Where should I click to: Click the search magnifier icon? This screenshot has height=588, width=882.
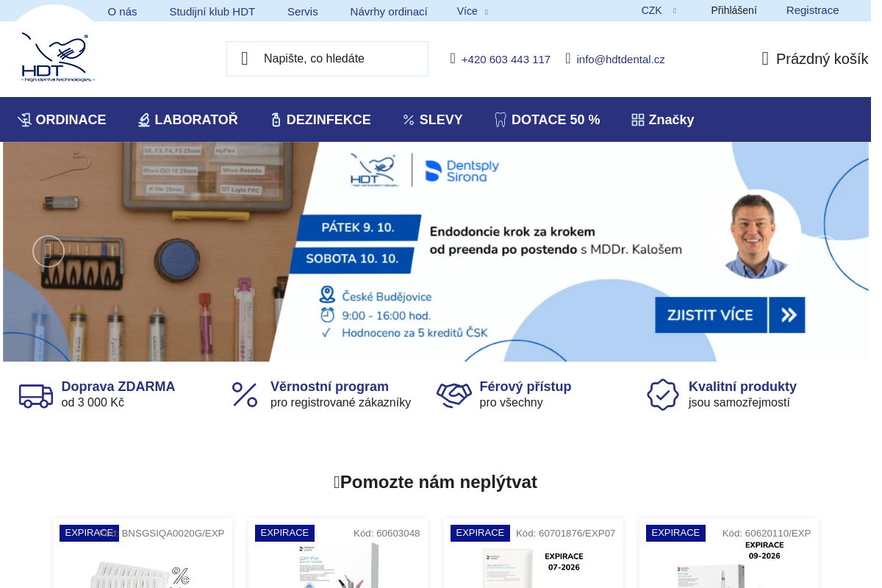[x=245, y=59]
